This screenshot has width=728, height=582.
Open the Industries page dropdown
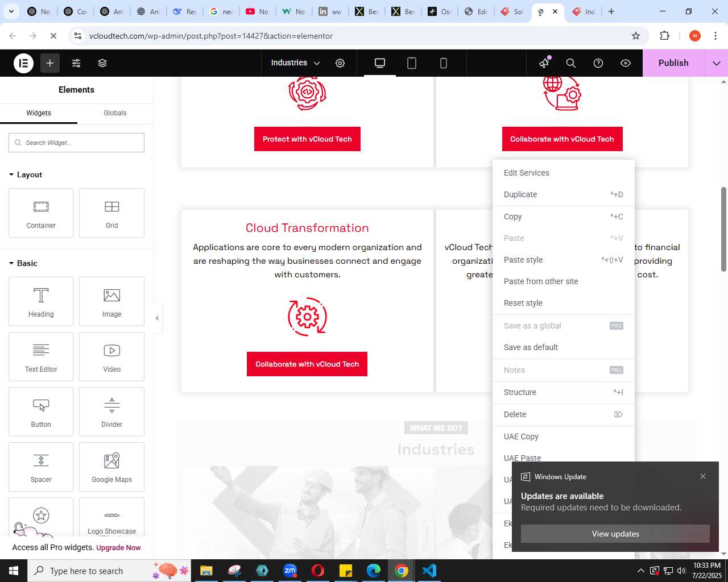(x=295, y=63)
